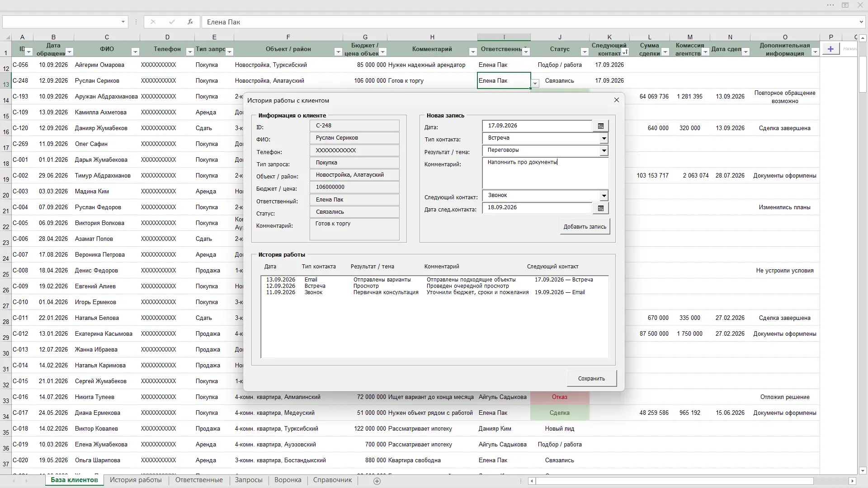Click the Добавить запись button
Screen dimensions: 868x488
tap(585, 227)
